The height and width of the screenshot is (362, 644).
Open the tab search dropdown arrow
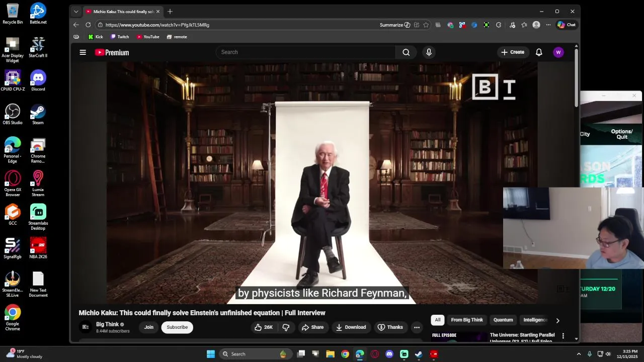pos(76,12)
